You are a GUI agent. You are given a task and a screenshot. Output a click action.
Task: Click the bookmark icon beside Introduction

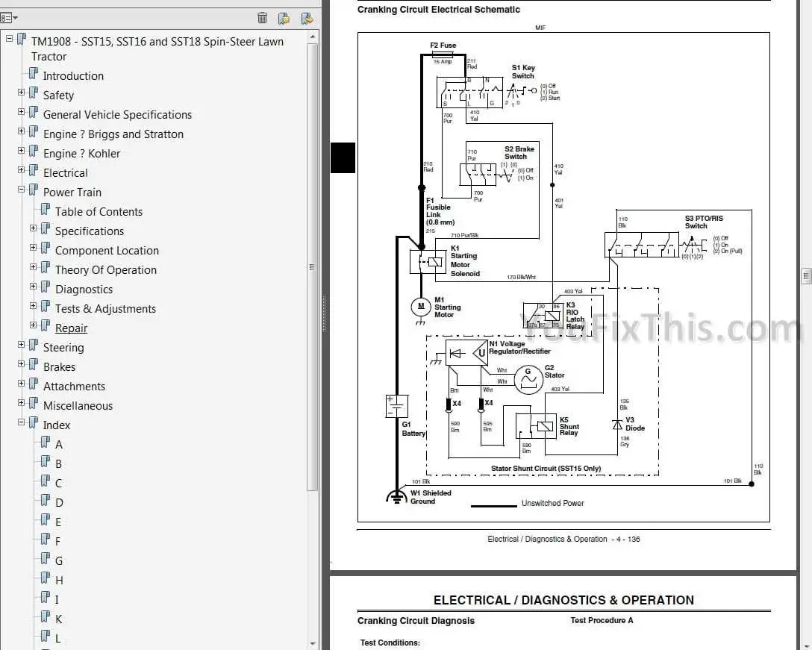pos(33,74)
